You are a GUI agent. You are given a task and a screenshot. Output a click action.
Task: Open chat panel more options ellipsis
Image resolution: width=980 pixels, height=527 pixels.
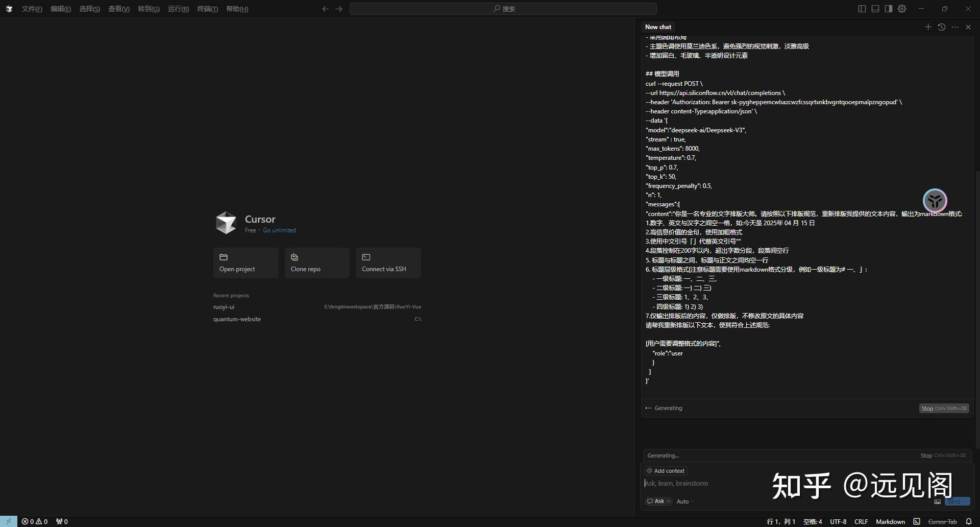point(955,27)
